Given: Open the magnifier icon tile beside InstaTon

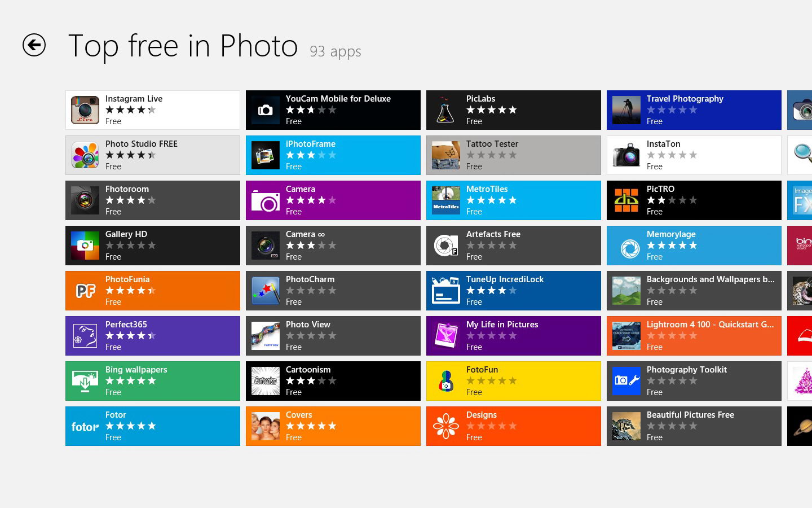Looking at the screenshot, I should click(x=800, y=155).
